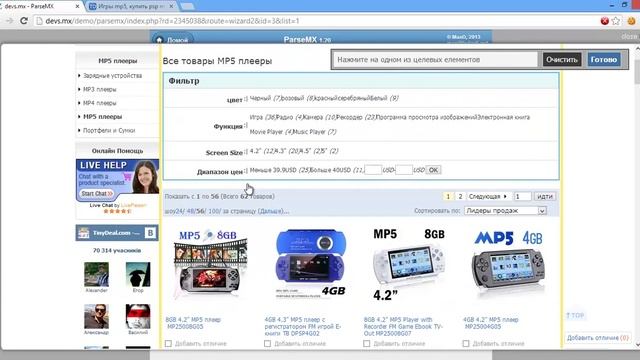Image resolution: width=640 pixels, height=360 pixels.
Task: Filter by function Игра
Action: [x=256, y=118]
